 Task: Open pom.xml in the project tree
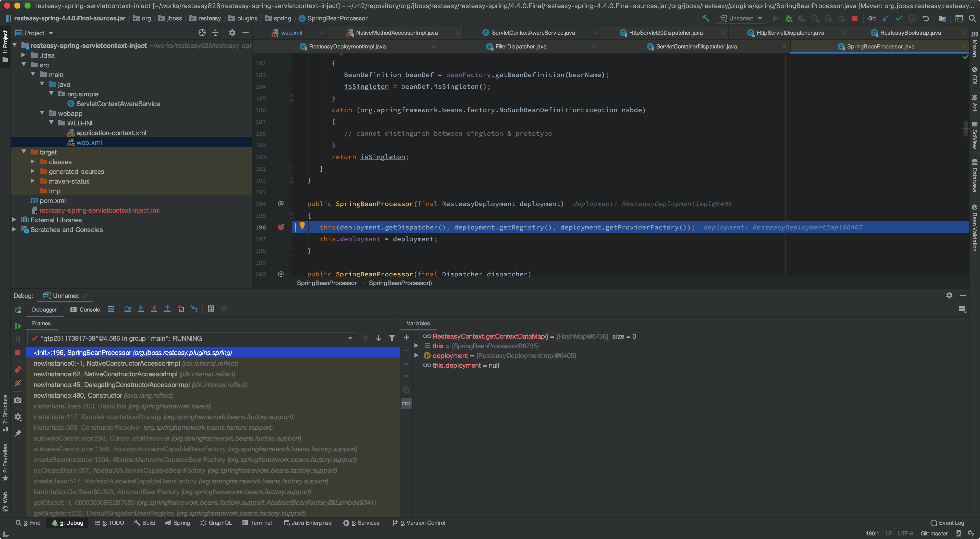(x=53, y=200)
